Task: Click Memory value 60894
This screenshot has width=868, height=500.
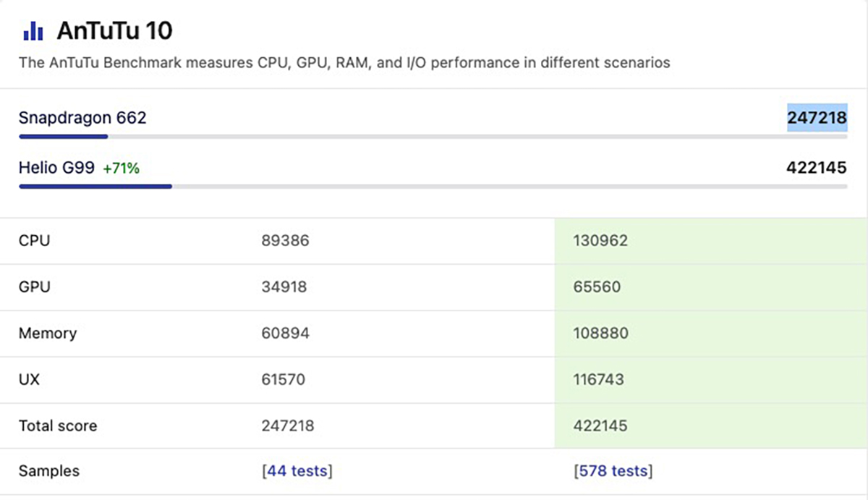Action: pos(285,333)
